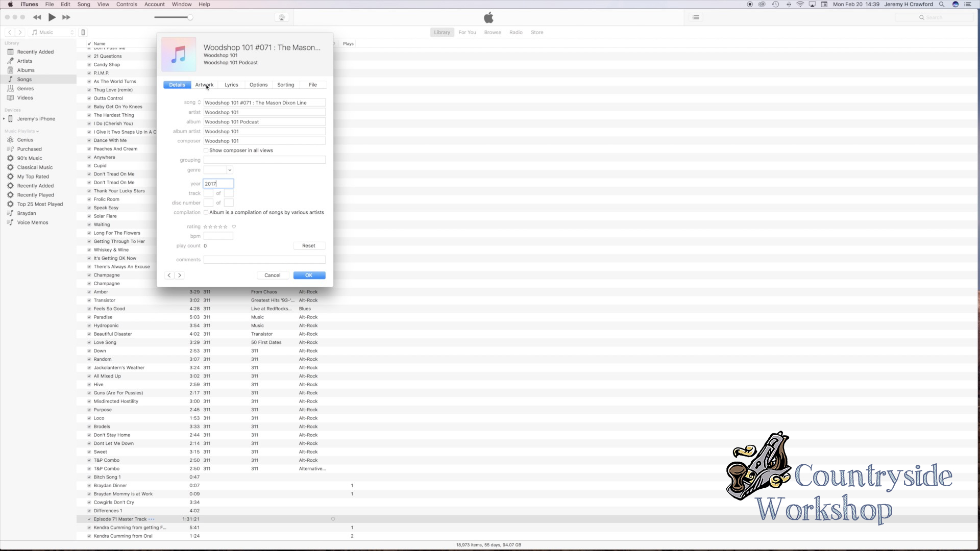
Task: Uncheck the Candy Shop song checkbox
Action: (x=89, y=65)
